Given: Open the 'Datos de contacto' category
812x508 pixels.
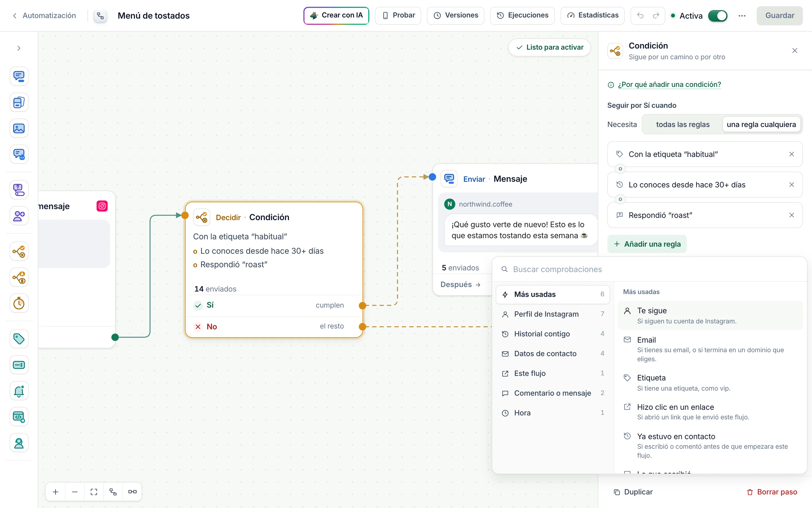Looking at the screenshot, I should (x=553, y=354).
